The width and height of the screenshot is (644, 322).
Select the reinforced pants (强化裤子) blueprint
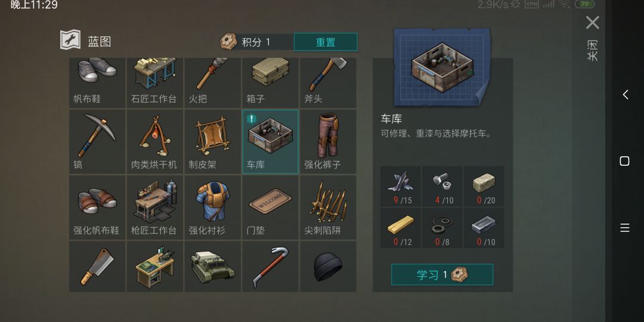click(x=328, y=142)
